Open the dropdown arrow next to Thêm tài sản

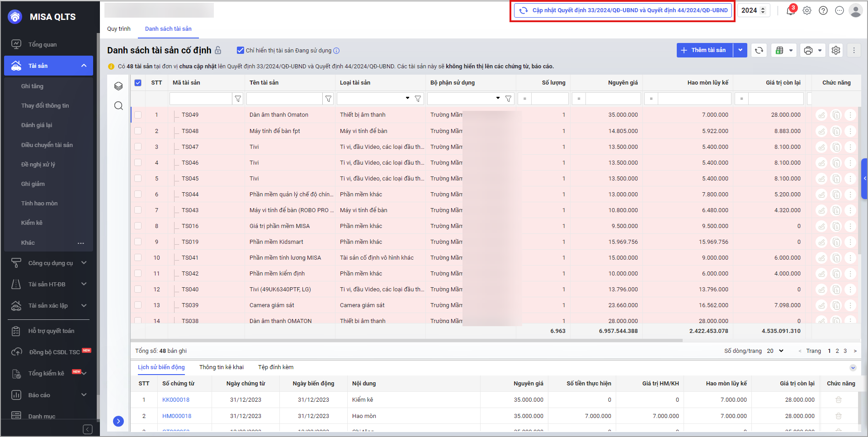pos(740,50)
